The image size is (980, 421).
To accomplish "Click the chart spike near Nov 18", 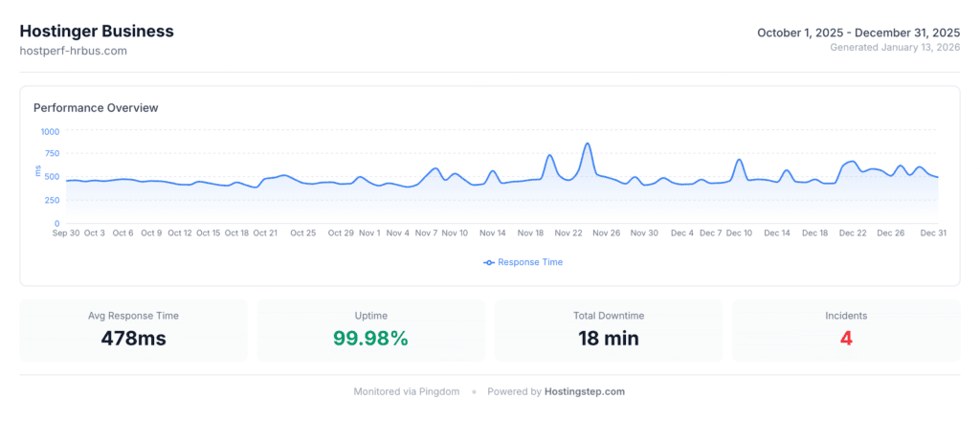I will pyautogui.click(x=550, y=156).
